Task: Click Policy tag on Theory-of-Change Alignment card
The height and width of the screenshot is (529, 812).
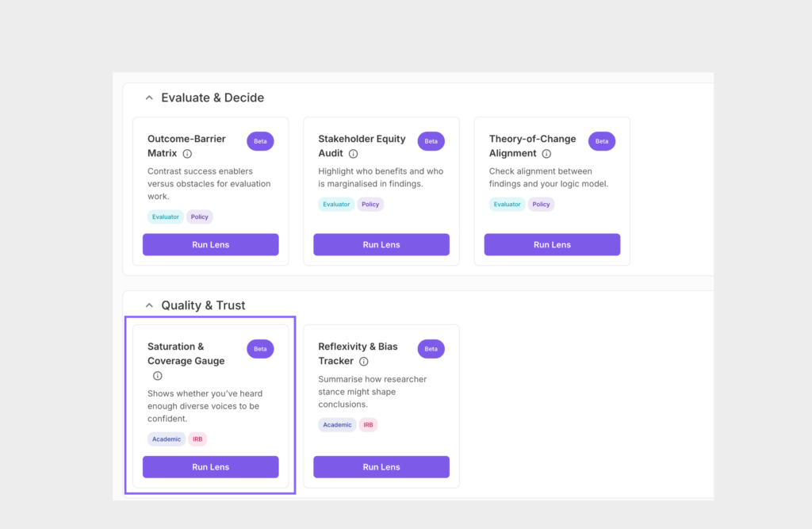Action: coord(541,205)
